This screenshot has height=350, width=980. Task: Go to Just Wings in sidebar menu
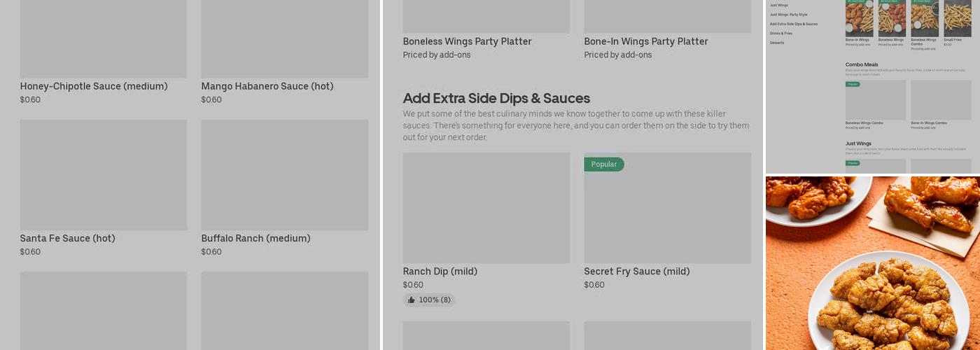coord(778,6)
